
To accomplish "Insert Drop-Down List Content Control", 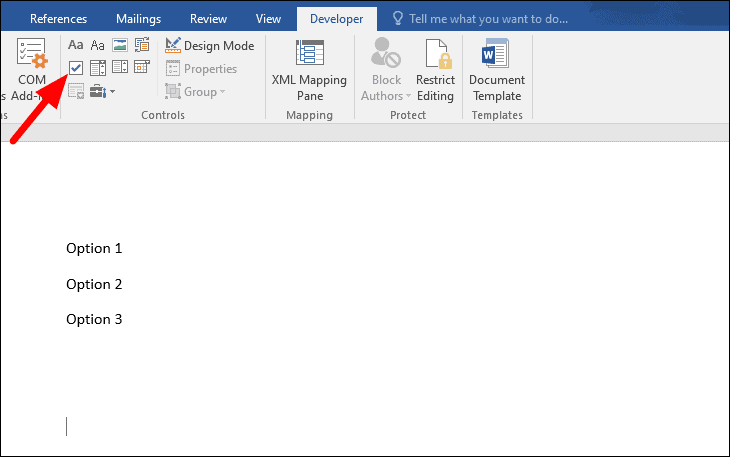I will click(120, 68).
